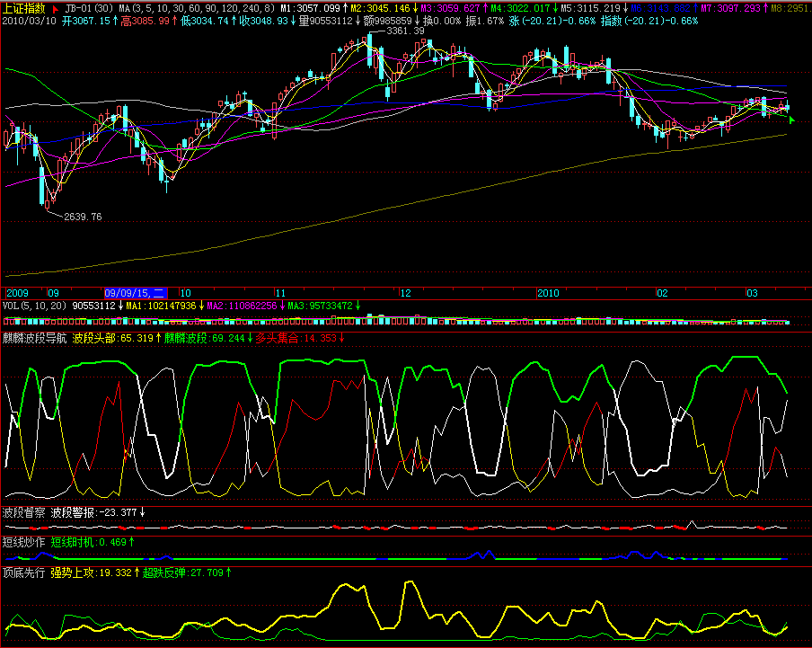Select the 上证指数 title label
The width and height of the screenshot is (812, 648).
(x=24, y=8)
